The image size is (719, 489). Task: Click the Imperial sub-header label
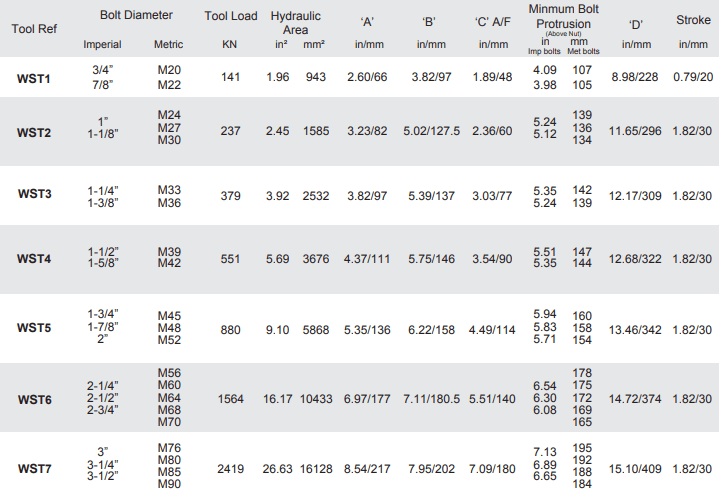pyautogui.click(x=102, y=45)
